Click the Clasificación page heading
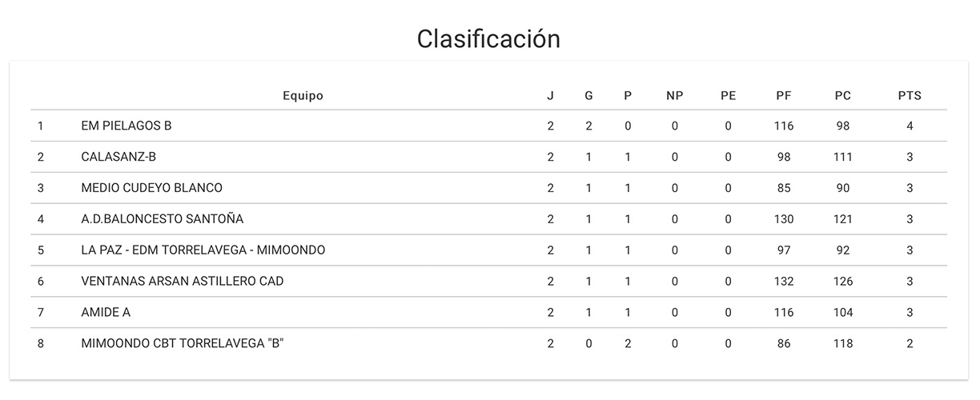The height and width of the screenshot is (400, 980). [x=488, y=39]
